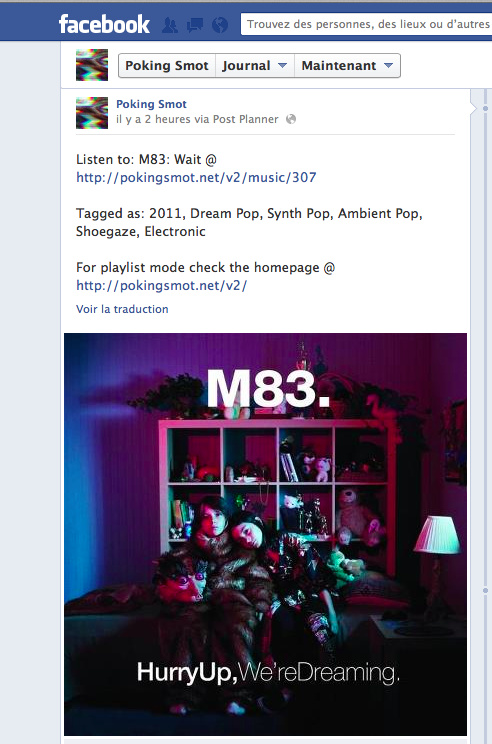Image resolution: width=492 pixels, height=744 pixels.
Task: Open the M83 album cover image
Action: click(x=265, y=534)
